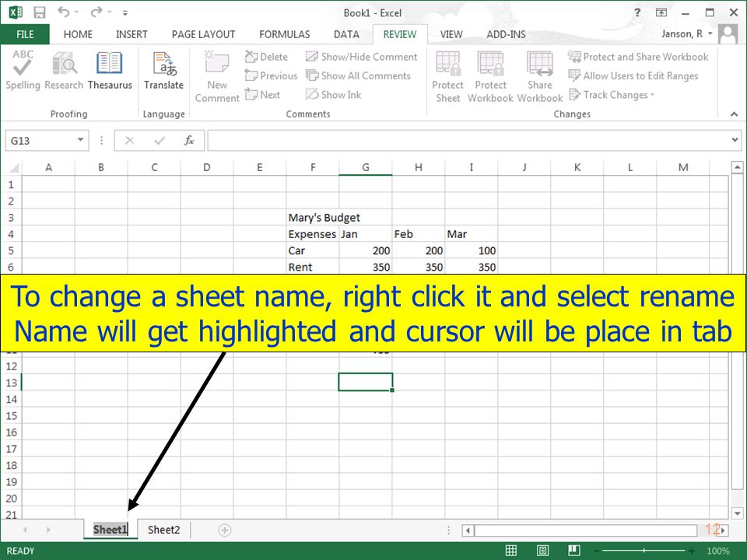Screen dimensions: 747x560
Task: Click the Expenses cell
Action: coord(313,234)
